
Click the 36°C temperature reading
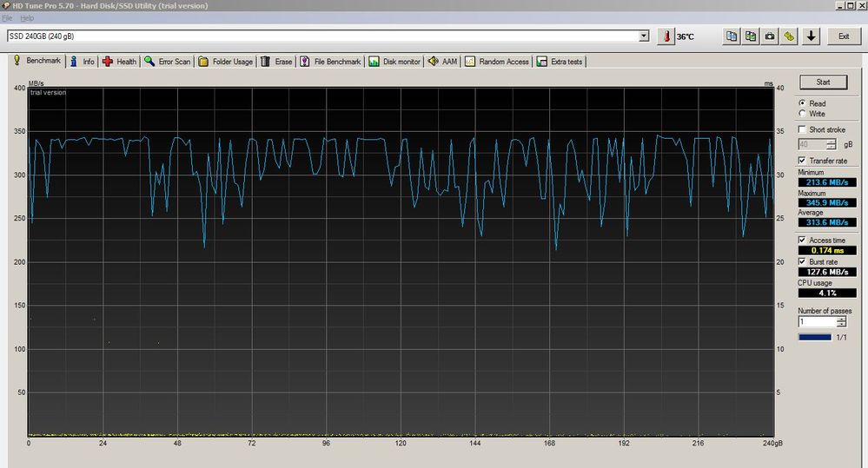[x=686, y=36]
